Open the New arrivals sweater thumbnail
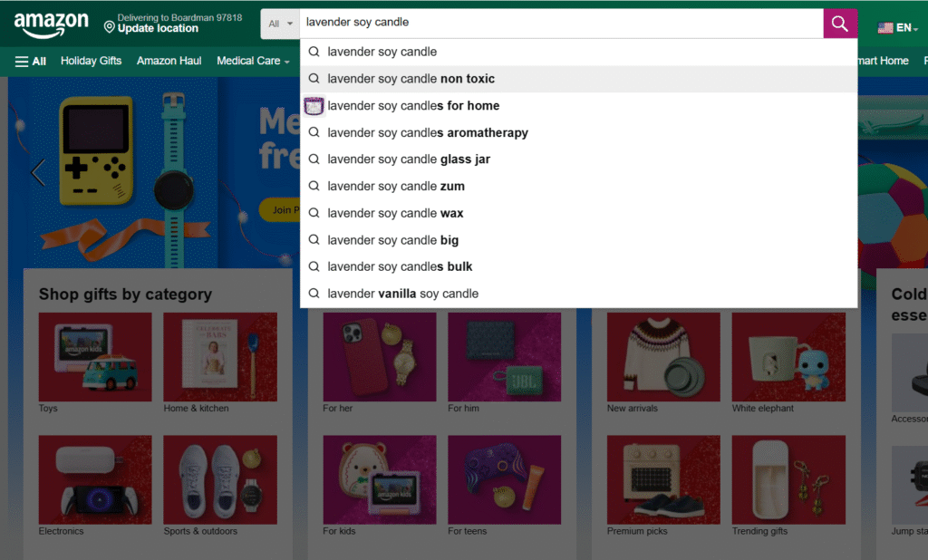 pyautogui.click(x=663, y=357)
